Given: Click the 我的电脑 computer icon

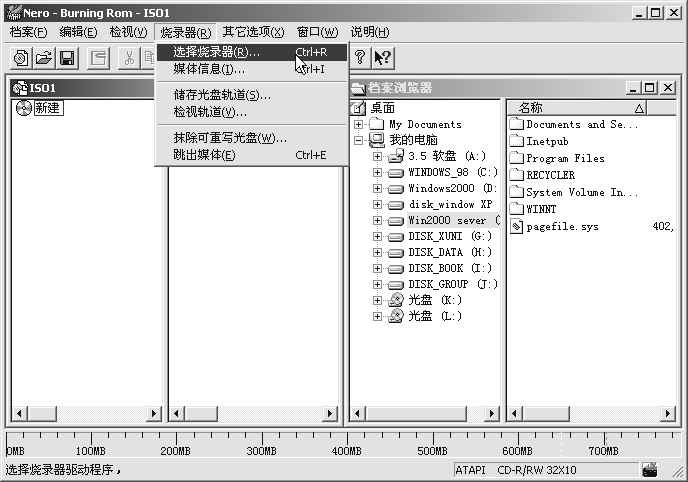Looking at the screenshot, I should click(x=376, y=140).
